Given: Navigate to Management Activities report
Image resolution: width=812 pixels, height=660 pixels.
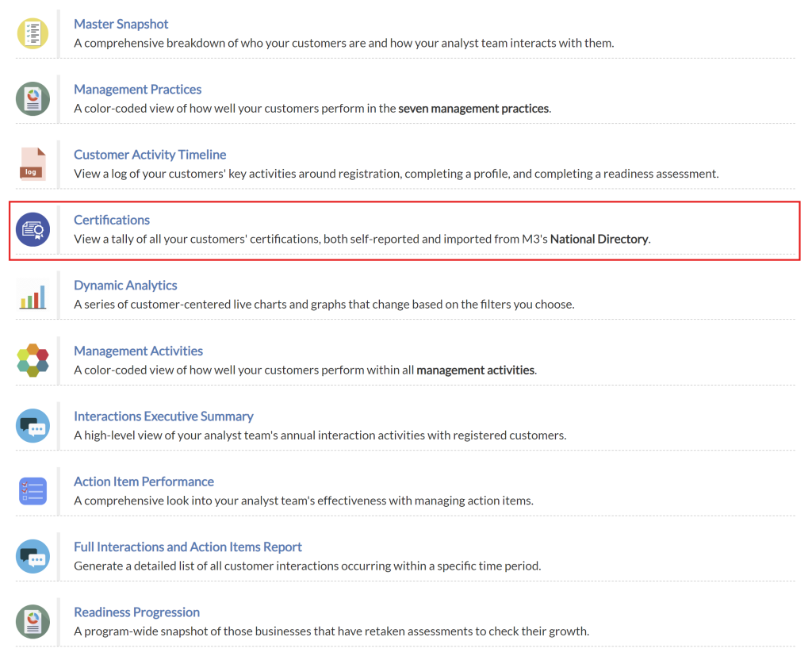Looking at the screenshot, I should tap(138, 351).
